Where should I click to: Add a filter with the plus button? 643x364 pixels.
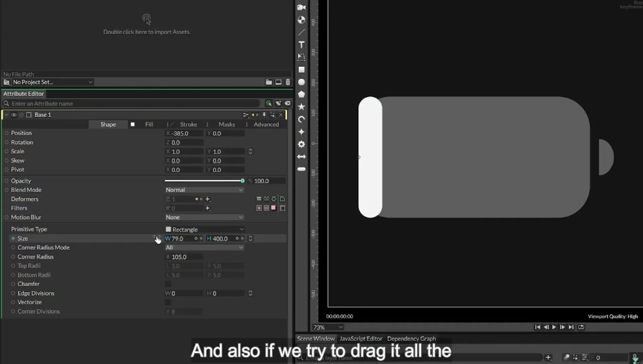pyautogui.click(x=208, y=208)
